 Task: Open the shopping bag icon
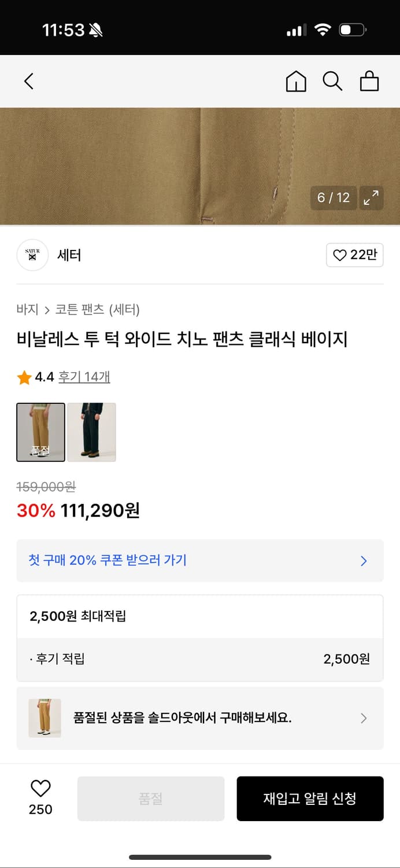tap(370, 82)
